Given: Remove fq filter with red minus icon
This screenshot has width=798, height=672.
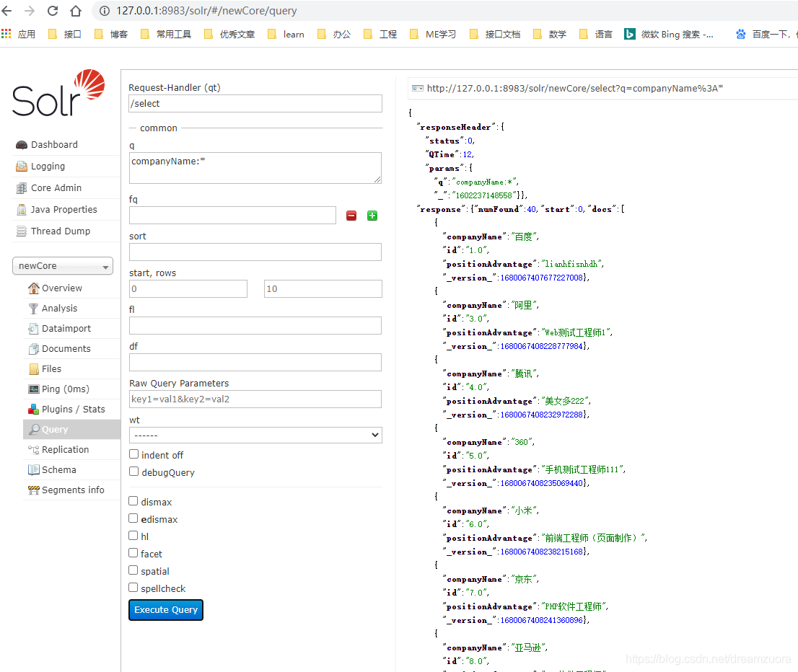Looking at the screenshot, I should [351, 216].
